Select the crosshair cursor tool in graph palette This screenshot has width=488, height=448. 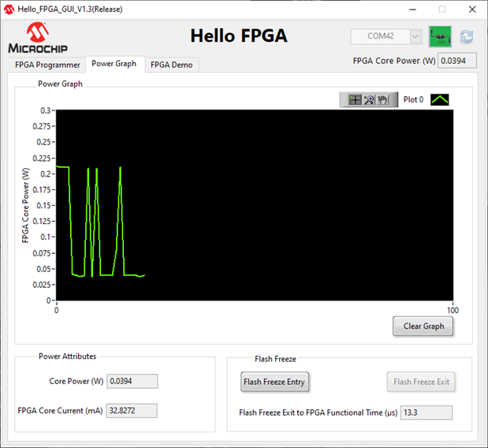click(355, 100)
